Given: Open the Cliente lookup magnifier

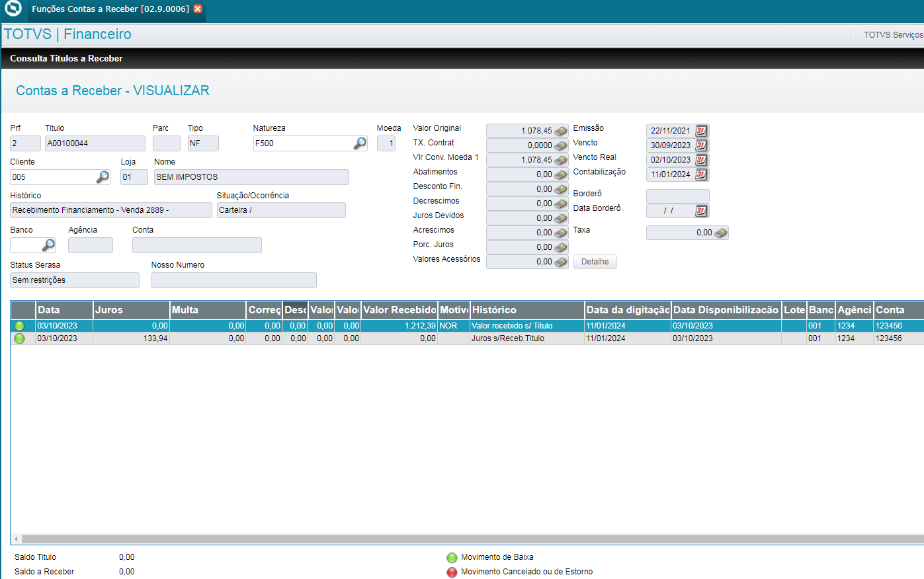Looking at the screenshot, I should coord(103,177).
